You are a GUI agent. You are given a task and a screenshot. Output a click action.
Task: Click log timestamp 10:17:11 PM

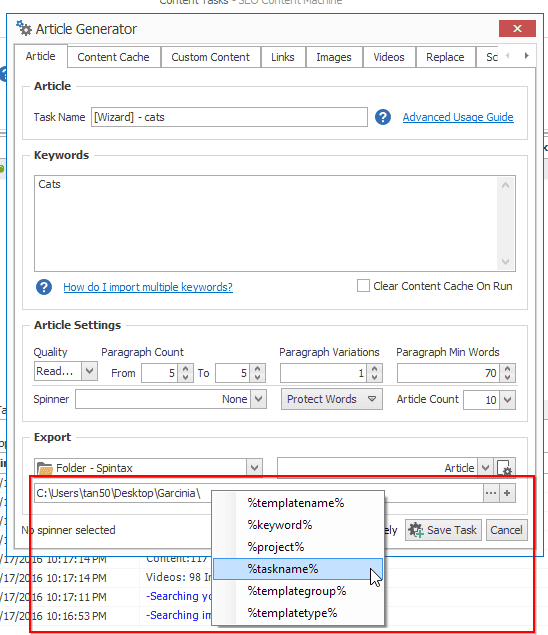click(x=77, y=597)
